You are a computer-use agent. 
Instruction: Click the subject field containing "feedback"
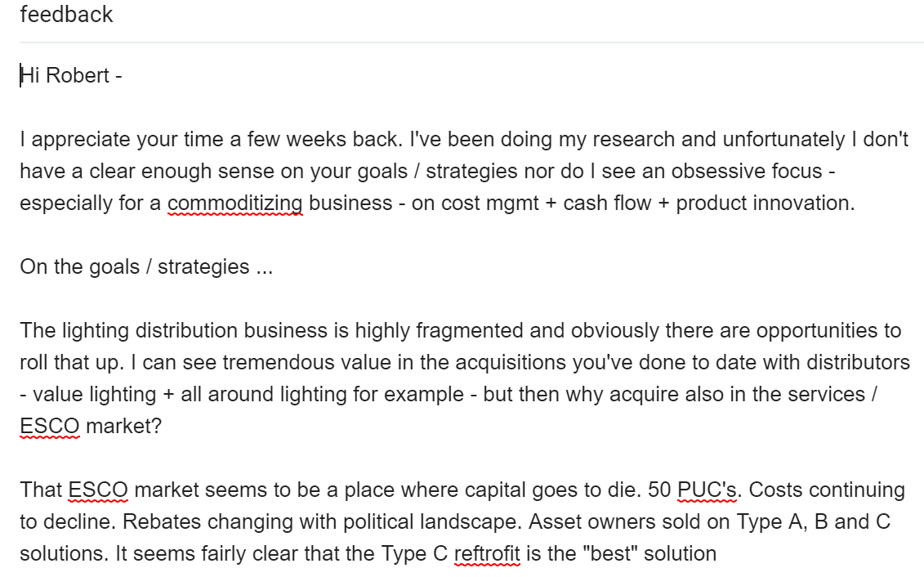(471, 15)
